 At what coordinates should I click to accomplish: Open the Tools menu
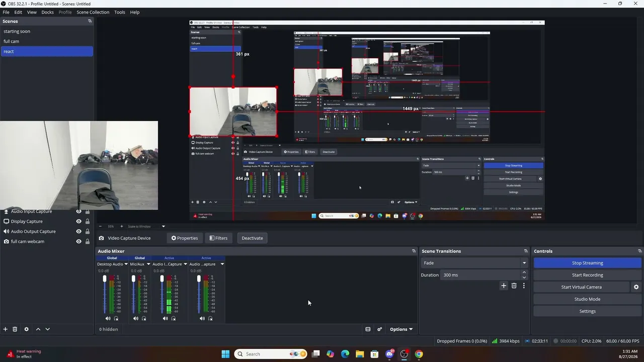120,12
